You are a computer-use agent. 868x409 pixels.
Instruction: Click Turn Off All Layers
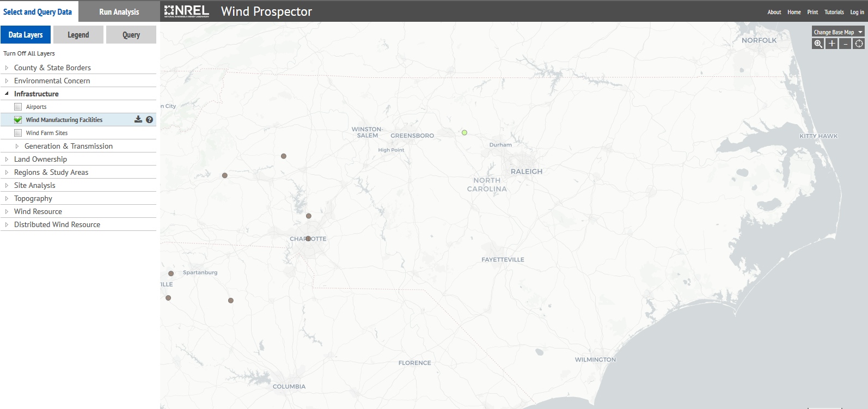click(29, 53)
